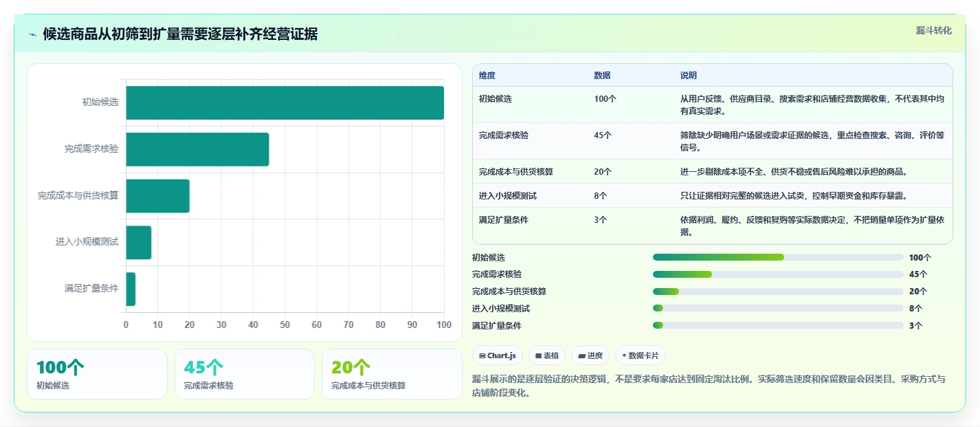This screenshot has width=980, height=427.
Task: Select the 数据卡片 tag chip
Action: (641, 355)
